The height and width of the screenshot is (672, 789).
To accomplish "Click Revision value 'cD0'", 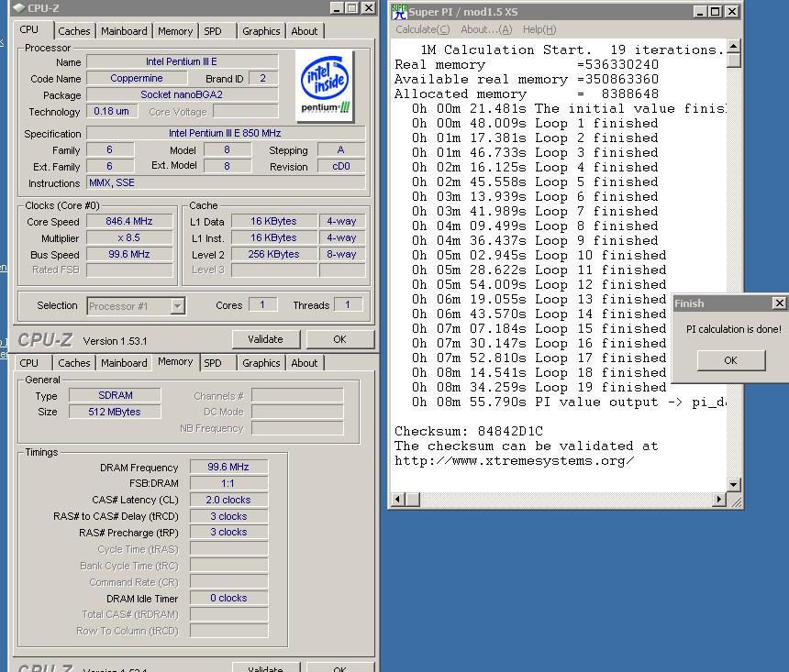I will coord(341,167).
